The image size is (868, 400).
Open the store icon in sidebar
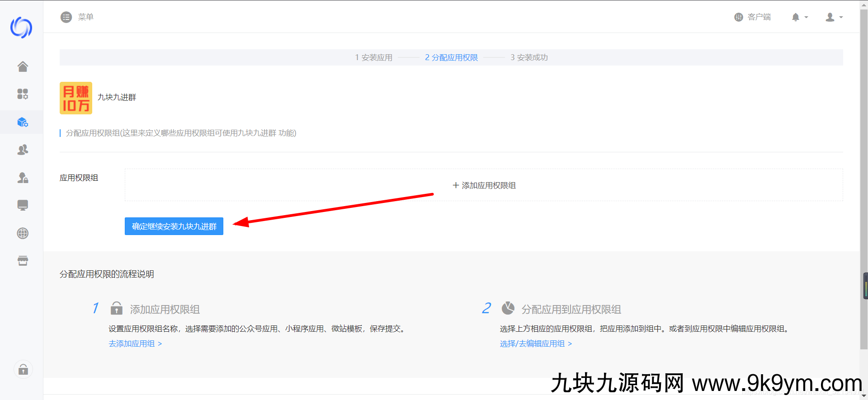23,261
